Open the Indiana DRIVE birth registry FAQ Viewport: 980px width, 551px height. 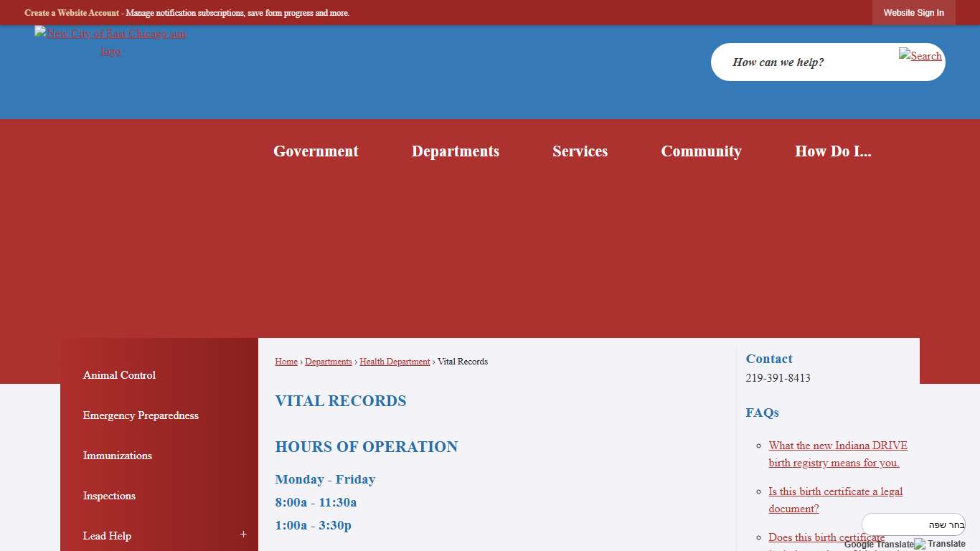(x=837, y=454)
